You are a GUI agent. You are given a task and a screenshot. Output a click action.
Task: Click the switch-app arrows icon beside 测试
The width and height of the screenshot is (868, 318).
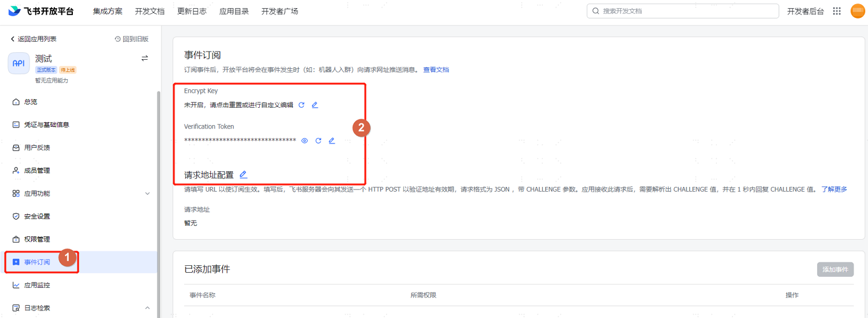click(x=145, y=59)
